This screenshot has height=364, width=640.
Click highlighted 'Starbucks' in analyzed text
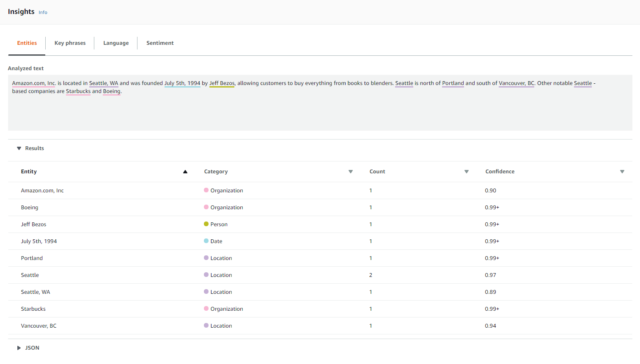point(78,91)
